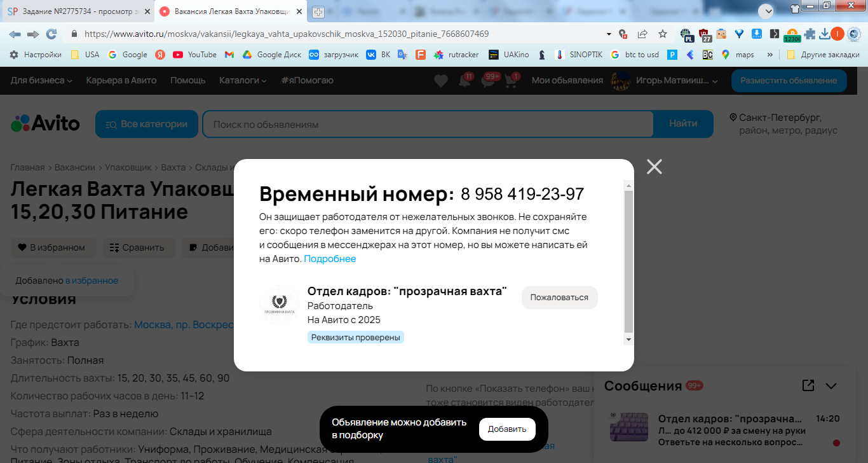Open Все категории button
The height and width of the screenshot is (463, 868).
[x=147, y=124]
